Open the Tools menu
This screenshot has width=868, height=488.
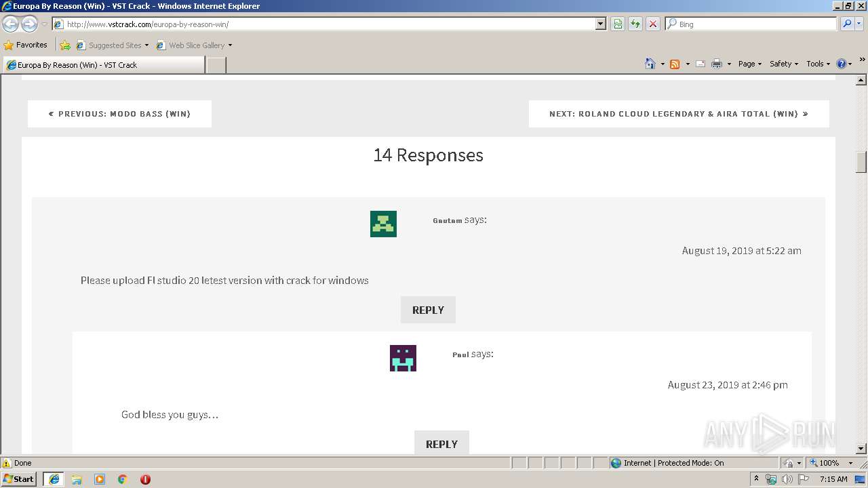coord(818,64)
